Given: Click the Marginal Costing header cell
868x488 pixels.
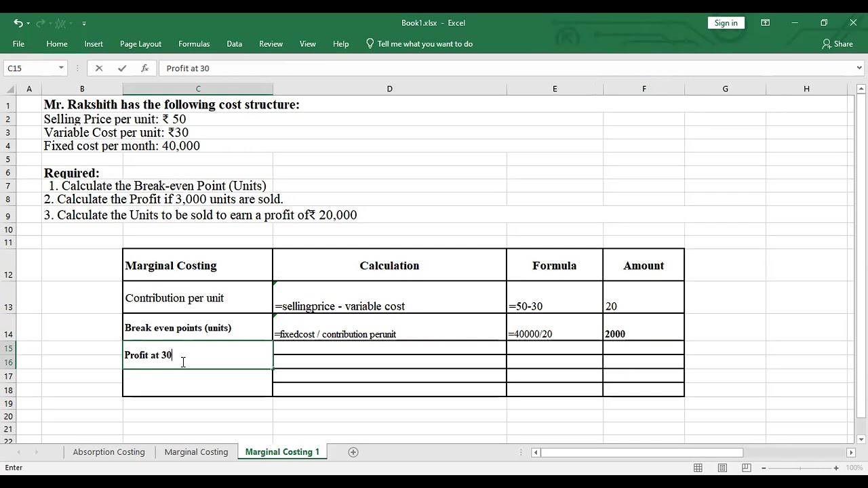Looking at the screenshot, I should [197, 265].
